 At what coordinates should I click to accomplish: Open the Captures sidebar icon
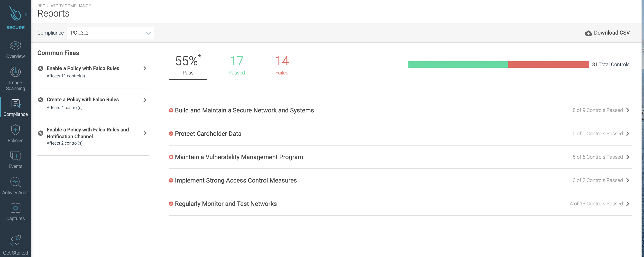(16, 208)
